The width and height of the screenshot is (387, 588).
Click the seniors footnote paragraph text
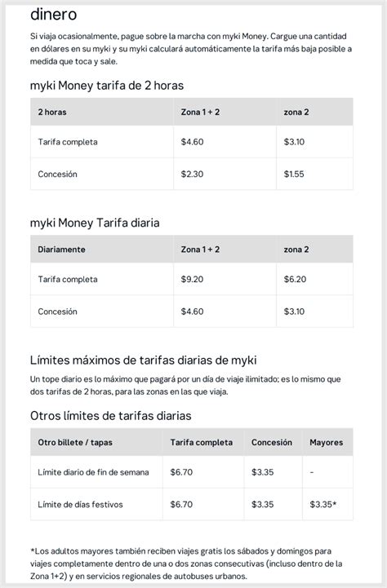(186, 564)
